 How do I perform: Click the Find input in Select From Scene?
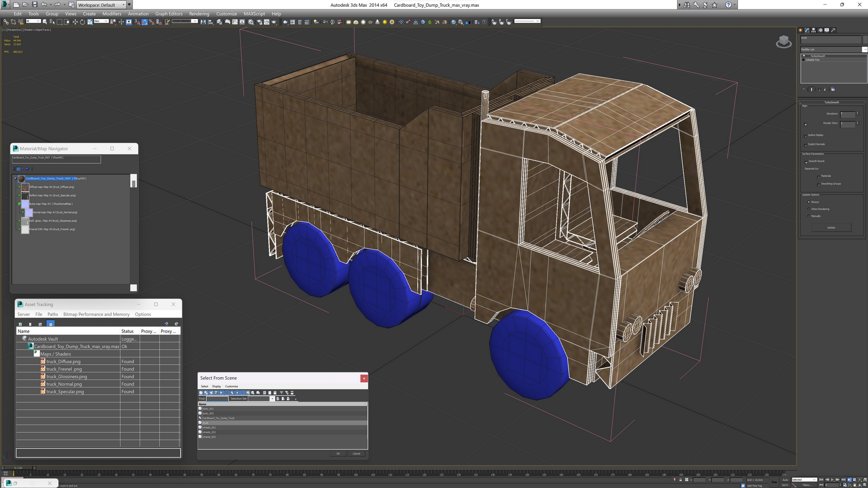(x=217, y=399)
